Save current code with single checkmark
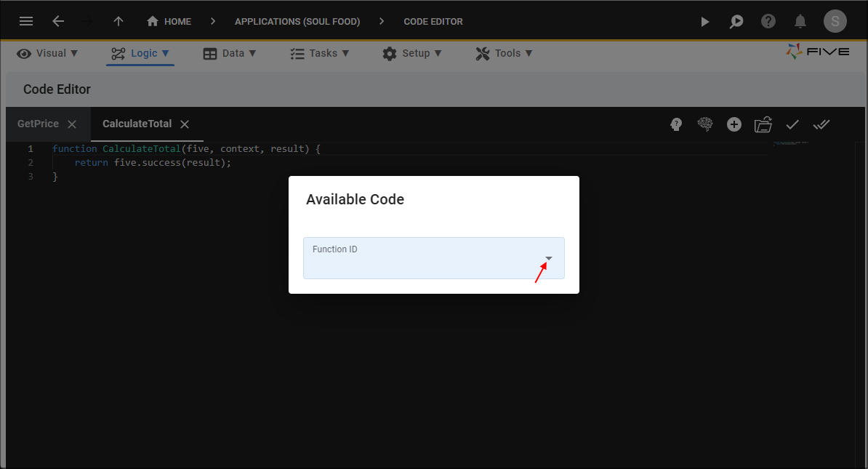Viewport: 868px width, 469px height. tap(792, 124)
